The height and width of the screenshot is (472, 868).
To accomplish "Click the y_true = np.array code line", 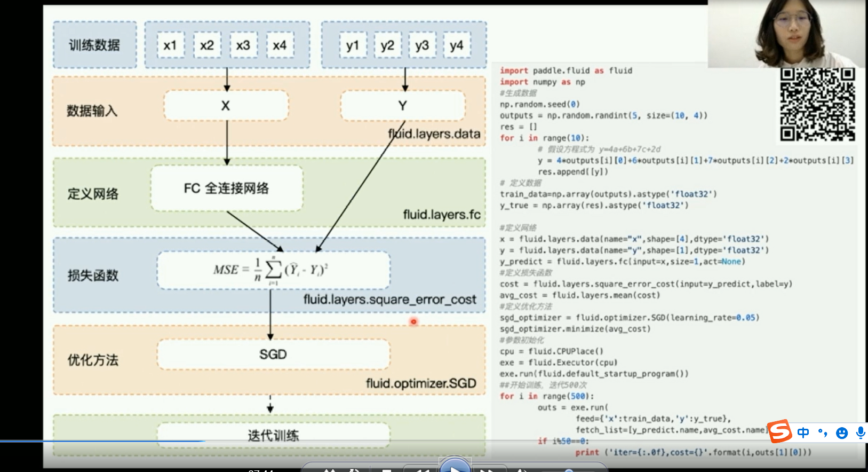I will pyautogui.click(x=594, y=205).
